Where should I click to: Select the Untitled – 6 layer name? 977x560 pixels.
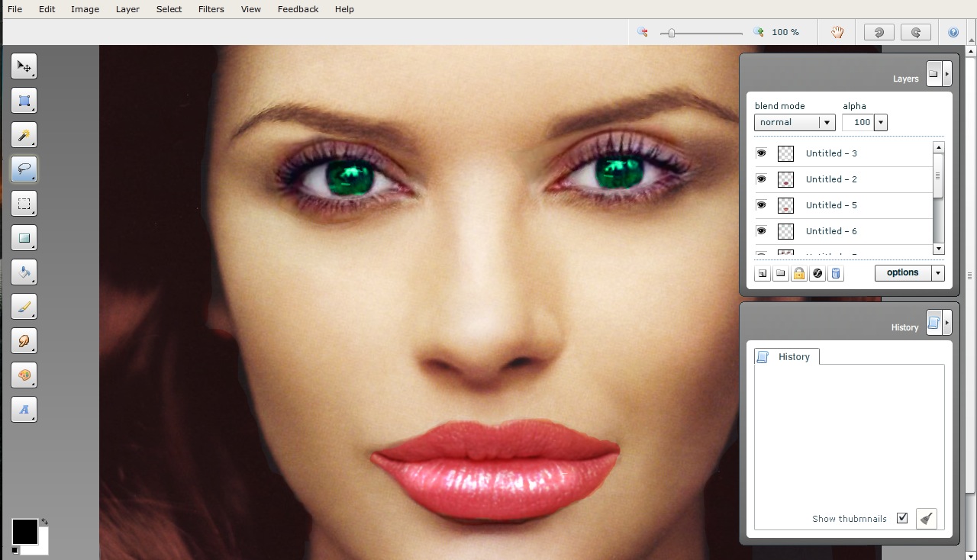pos(831,231)
